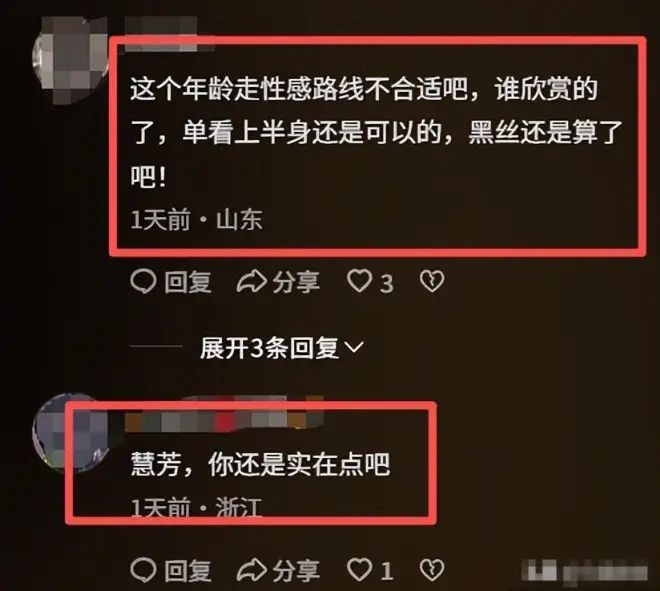Click reply speech bubble icon on Zhejiang comment
The height and width of the screenshot is (591, 660).
click(x=144, y=570)
